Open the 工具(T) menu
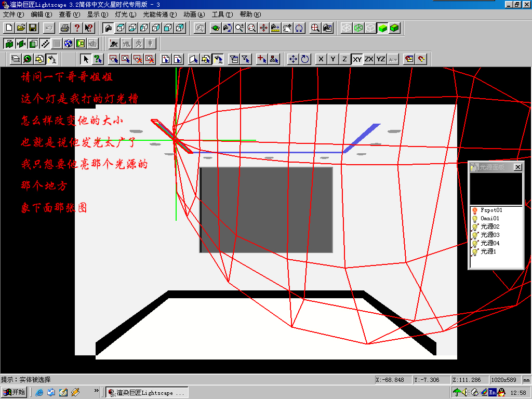The width and height of the screenshot is (532, 399). (x=222, y=14)
